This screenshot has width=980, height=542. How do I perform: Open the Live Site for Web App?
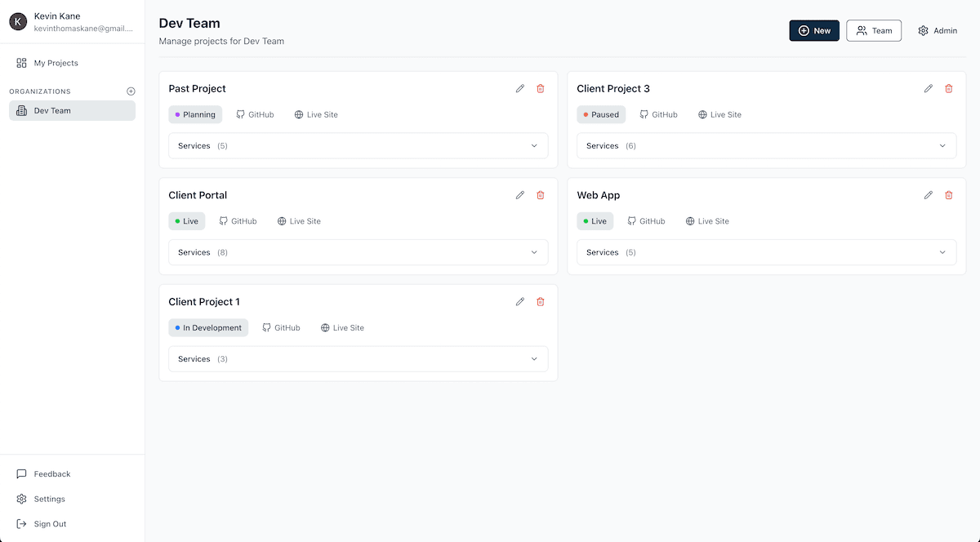tap(707, 220)
